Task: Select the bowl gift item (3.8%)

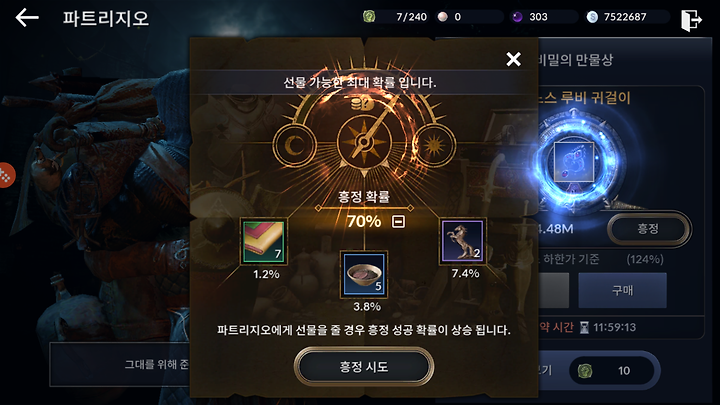Action: (x=364, y=274)
